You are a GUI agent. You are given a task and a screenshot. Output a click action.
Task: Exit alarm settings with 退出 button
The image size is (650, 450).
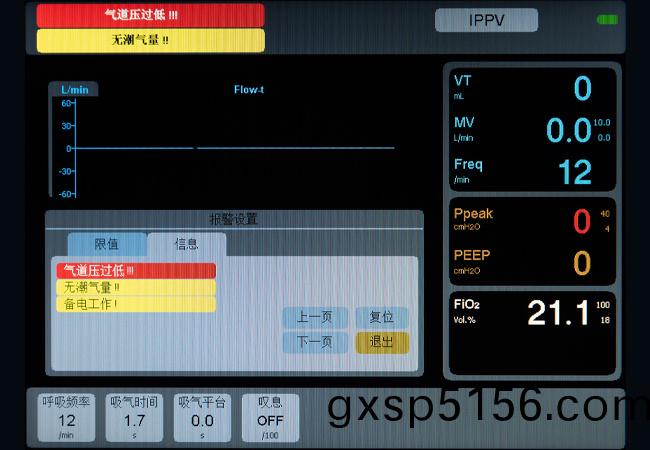(x=382, y=342)
